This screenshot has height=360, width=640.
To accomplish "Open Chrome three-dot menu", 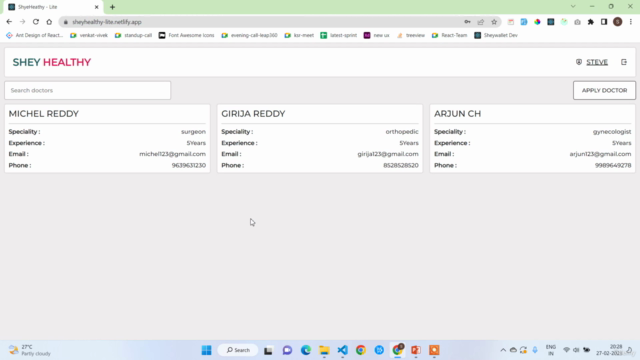I will coord(631,22).
